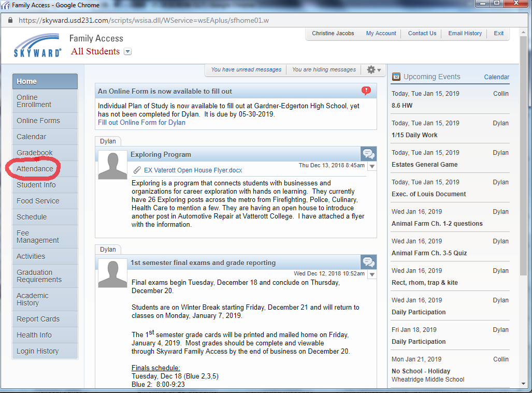Click 'Fill out Online Form for Dylan'

pyautogui.click(x=141, y=122)
